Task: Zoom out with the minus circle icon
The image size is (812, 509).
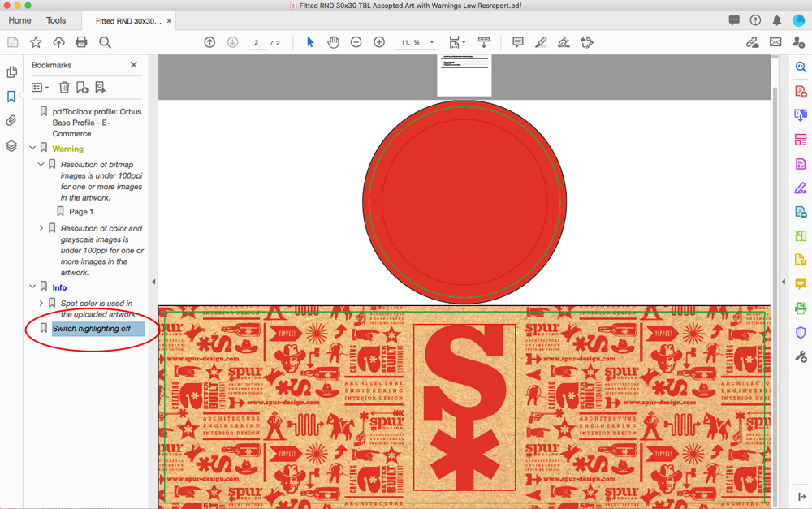Action: [356, 42]
